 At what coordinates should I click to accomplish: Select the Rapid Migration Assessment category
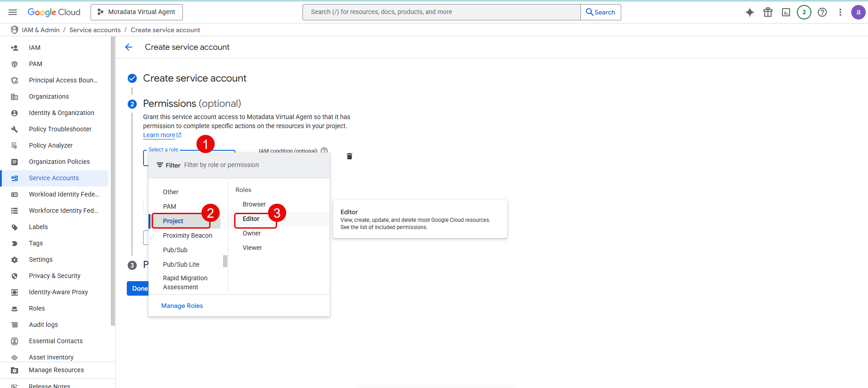185,283
